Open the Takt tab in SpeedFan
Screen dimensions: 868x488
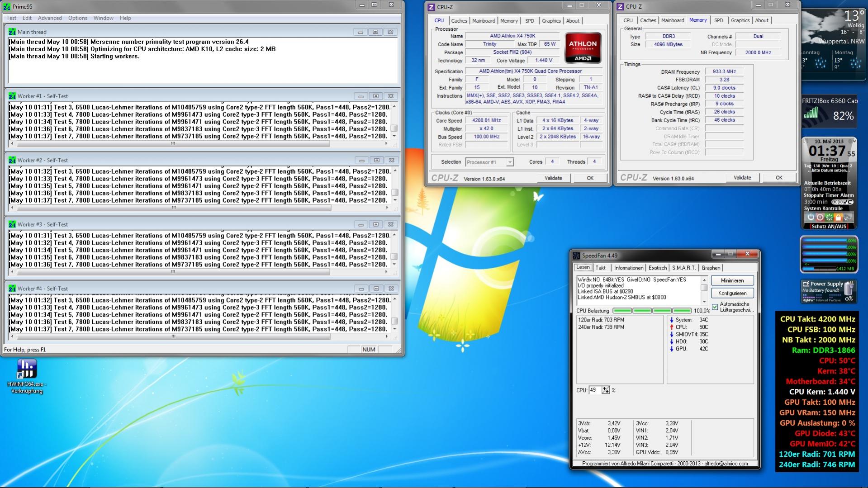600,268
